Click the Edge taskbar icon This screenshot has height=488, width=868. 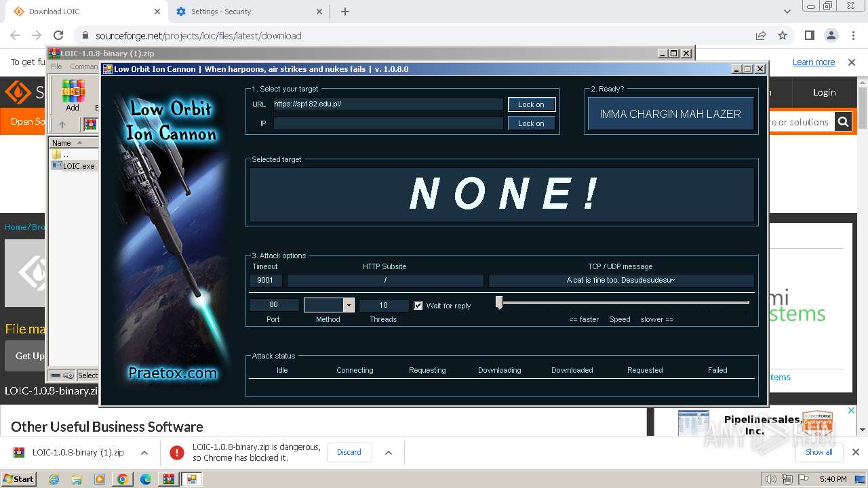click(146, 479)
